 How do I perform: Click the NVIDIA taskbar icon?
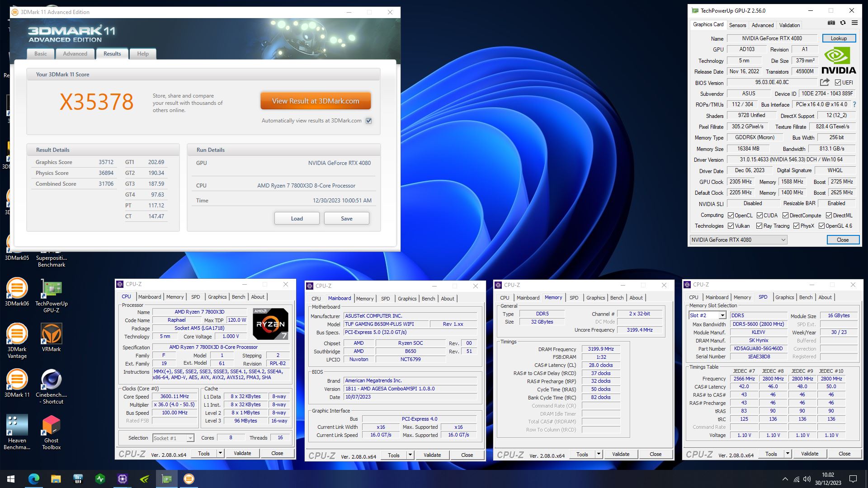tap(145, 479)
